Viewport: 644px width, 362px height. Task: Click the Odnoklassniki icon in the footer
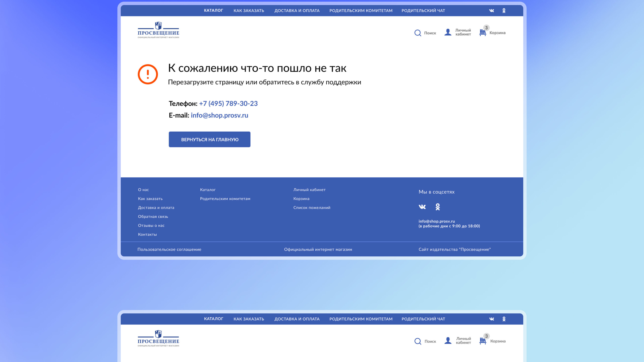coord(438,207)
